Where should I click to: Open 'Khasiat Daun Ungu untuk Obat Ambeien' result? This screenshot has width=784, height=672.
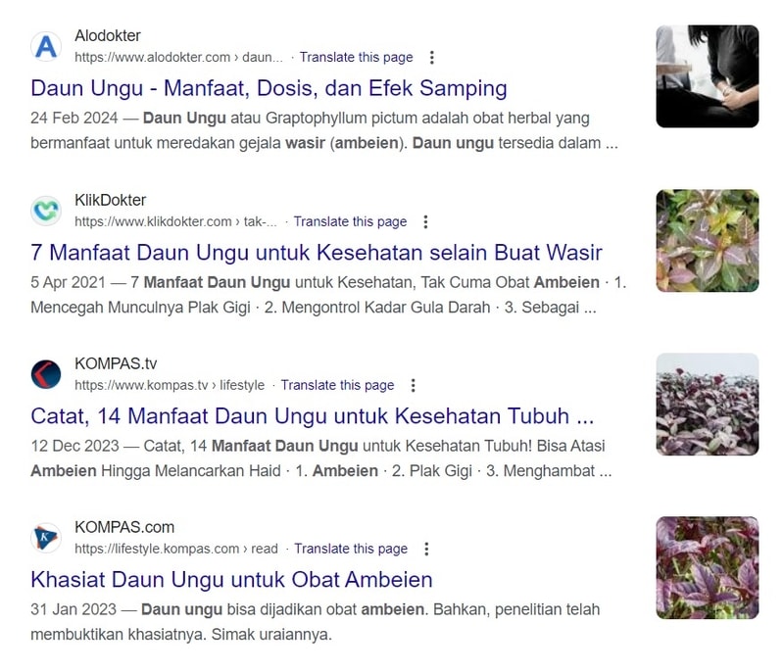[231, 580]
